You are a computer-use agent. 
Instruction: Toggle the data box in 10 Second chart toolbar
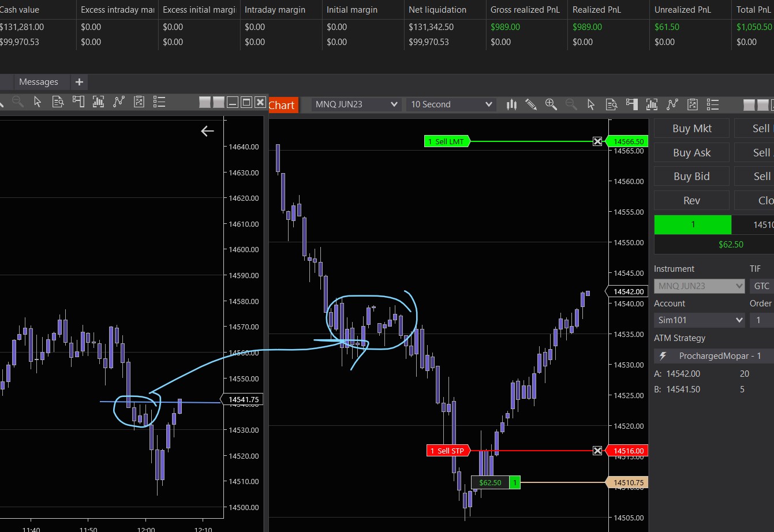click(x=611, y=104)
